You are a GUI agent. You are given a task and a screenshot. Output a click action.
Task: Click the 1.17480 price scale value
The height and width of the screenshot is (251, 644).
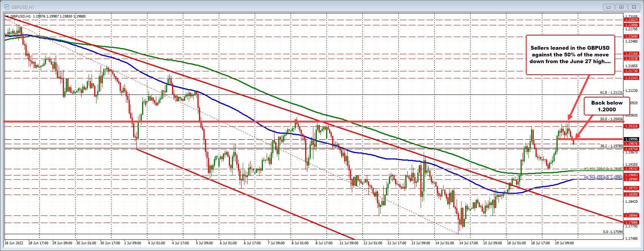point(631,239)
